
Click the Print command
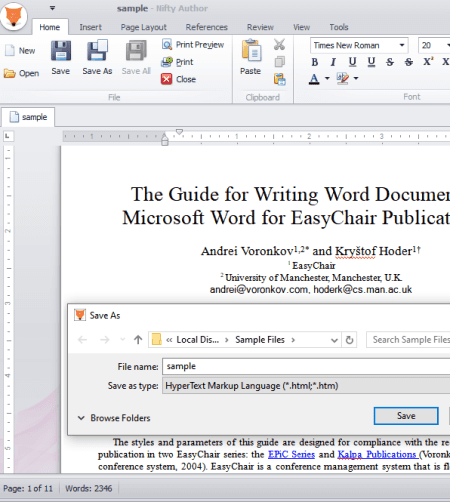[177, 62]
